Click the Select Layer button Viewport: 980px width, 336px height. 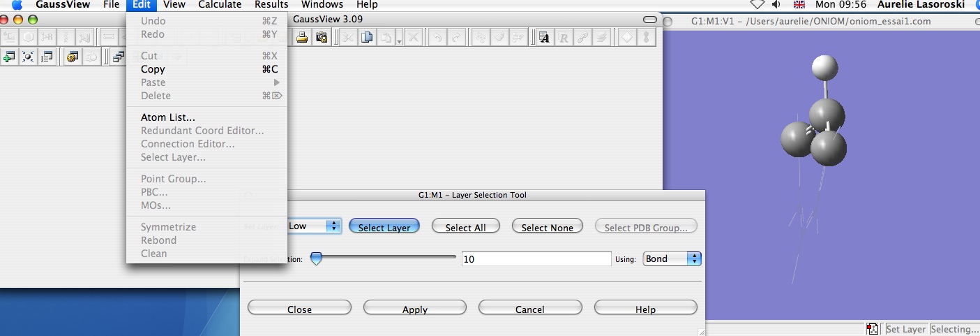pos(384,226)
